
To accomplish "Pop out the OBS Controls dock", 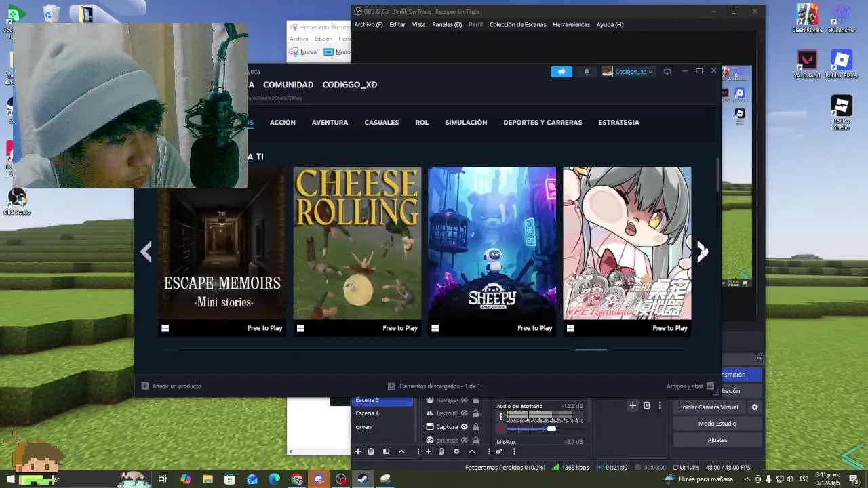I will pyautogui.click(x=759, y=359).
